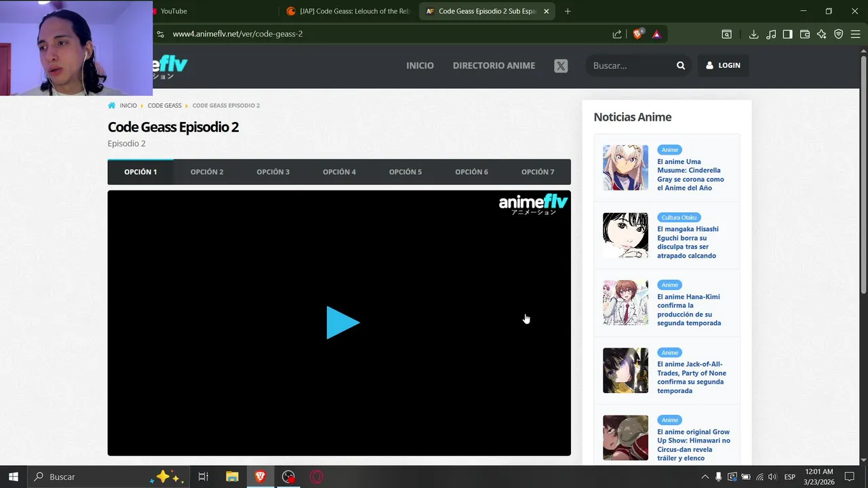Click the battery icon in system tray
Viewport: 868px width, 488px height.
tap(746, 477)
